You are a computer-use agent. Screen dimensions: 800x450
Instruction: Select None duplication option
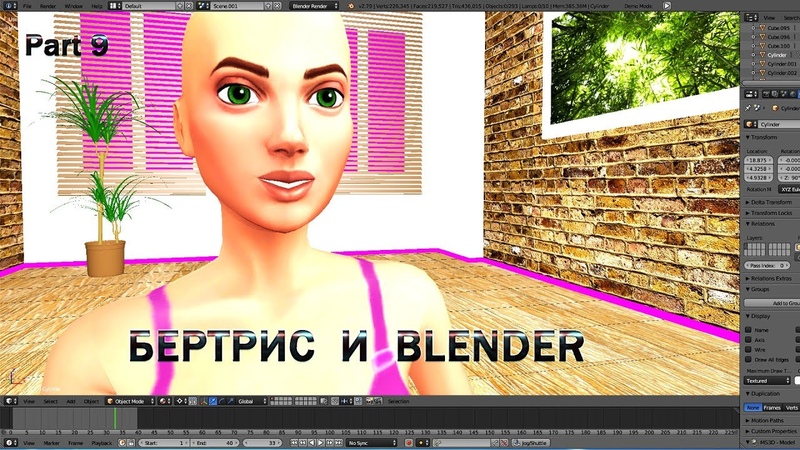753,408
